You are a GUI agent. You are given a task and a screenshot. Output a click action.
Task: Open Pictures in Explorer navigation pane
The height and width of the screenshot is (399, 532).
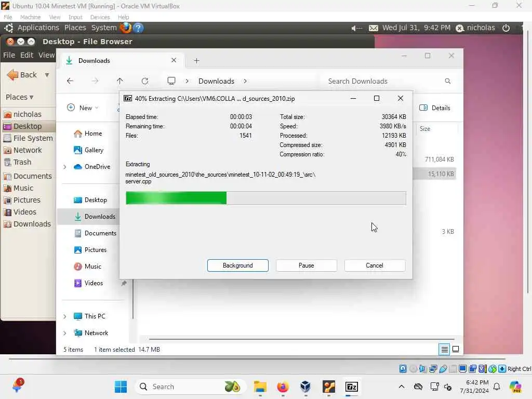click(90, 250)
